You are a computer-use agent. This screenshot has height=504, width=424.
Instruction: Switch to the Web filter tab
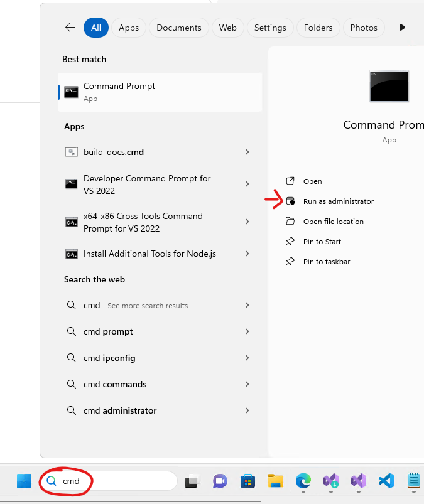point(228,28)
